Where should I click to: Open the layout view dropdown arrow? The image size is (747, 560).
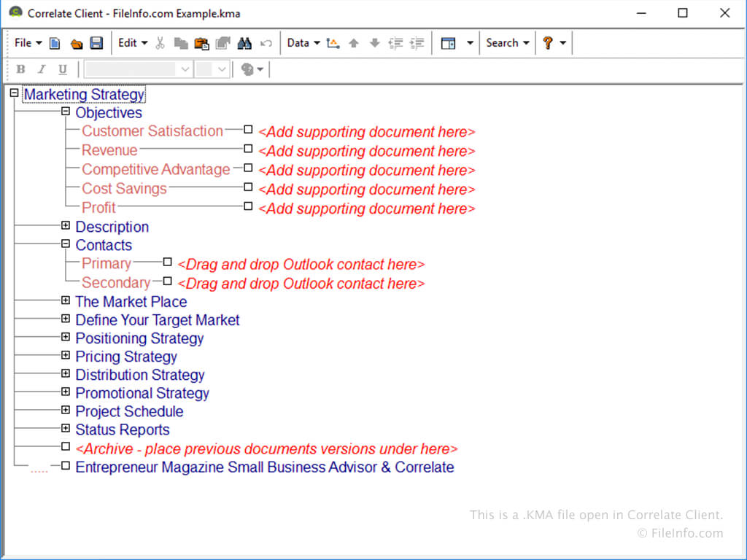click(471, 43)
